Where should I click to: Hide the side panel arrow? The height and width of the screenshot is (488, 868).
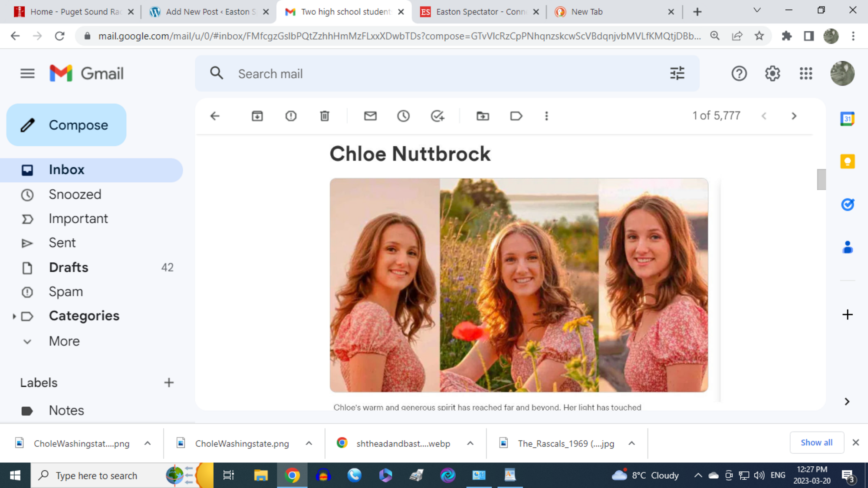[x=847, y=402]
